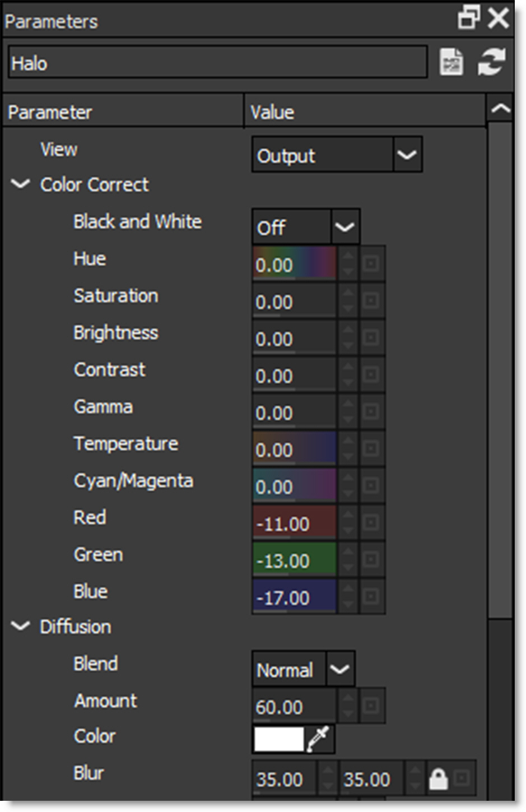Screen dimensions: 526x812
Task: Click the Red animation keyframe square
Action: click(x=370, y=522)
